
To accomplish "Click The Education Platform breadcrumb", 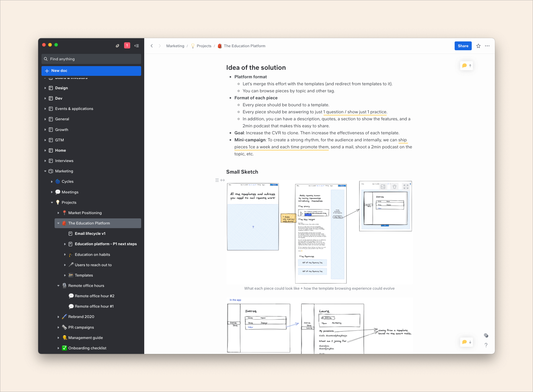I will pos(244,46).
